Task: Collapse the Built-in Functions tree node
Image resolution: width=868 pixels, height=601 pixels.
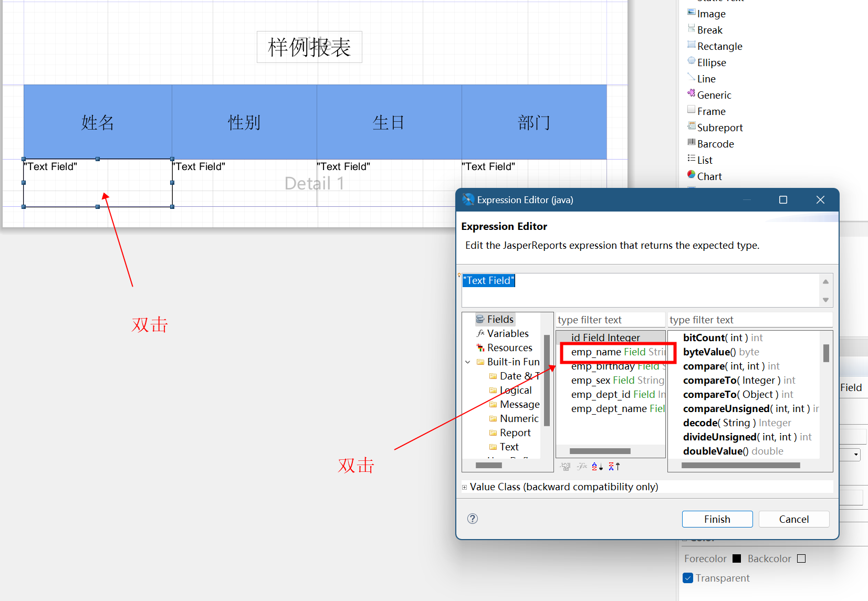Action: 468,362
